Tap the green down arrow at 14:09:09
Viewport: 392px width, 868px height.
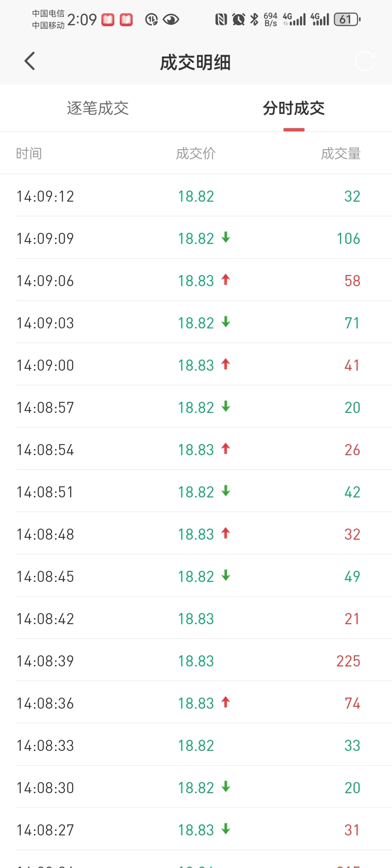225,237
